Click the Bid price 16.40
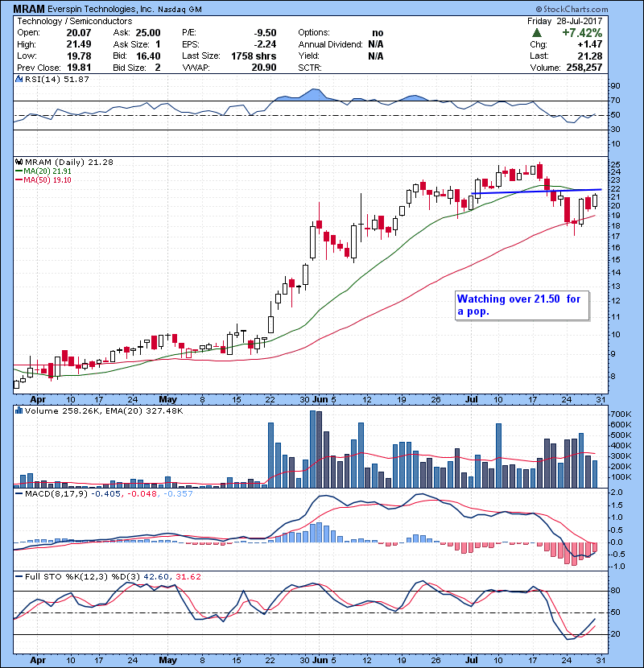 pos(148,56)
